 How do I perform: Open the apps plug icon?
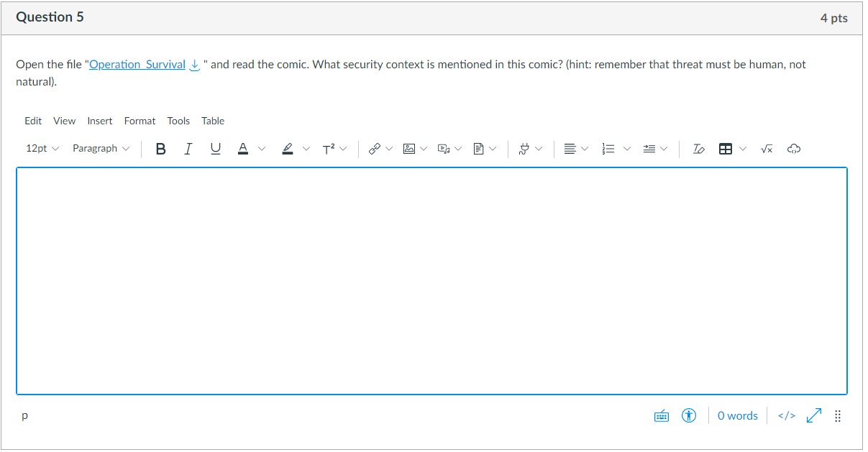tap(524, 149)
